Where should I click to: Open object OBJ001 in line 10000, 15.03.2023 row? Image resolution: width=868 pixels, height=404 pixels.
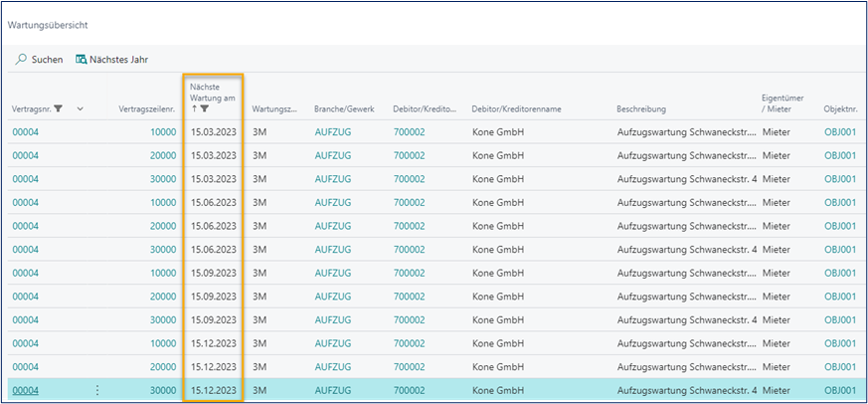click(840, 132)
